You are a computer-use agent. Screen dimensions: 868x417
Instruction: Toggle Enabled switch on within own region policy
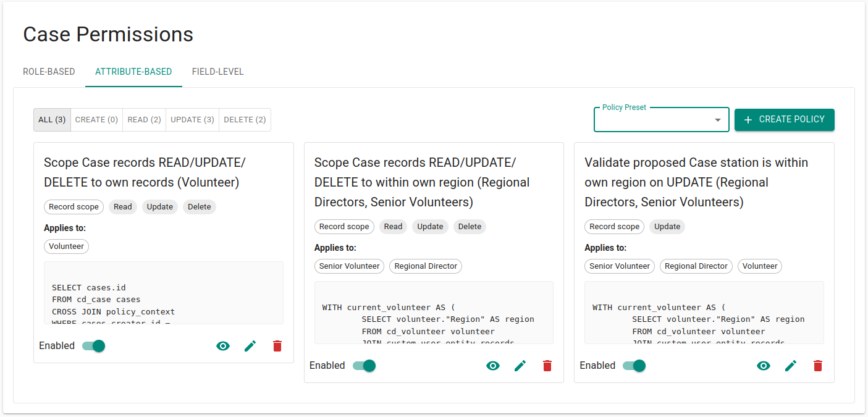point(364,366)
